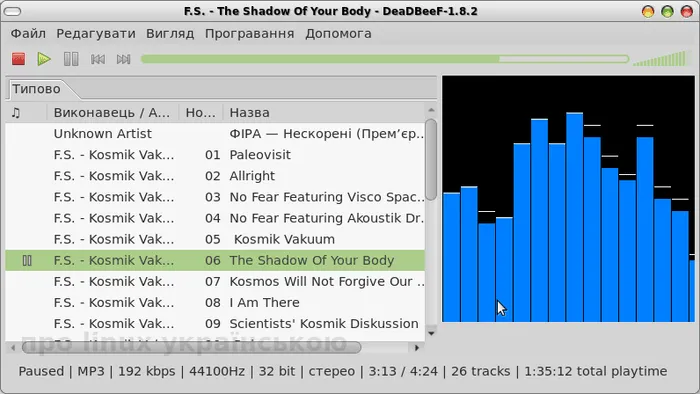Select track 01 Paleovisit
Image resolution: width=700 pixels, height=394 pixels.
(215, 154)
